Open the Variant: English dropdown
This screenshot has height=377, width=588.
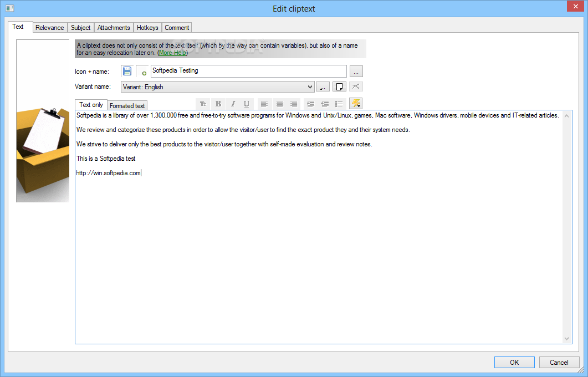[x=217, y=87]
